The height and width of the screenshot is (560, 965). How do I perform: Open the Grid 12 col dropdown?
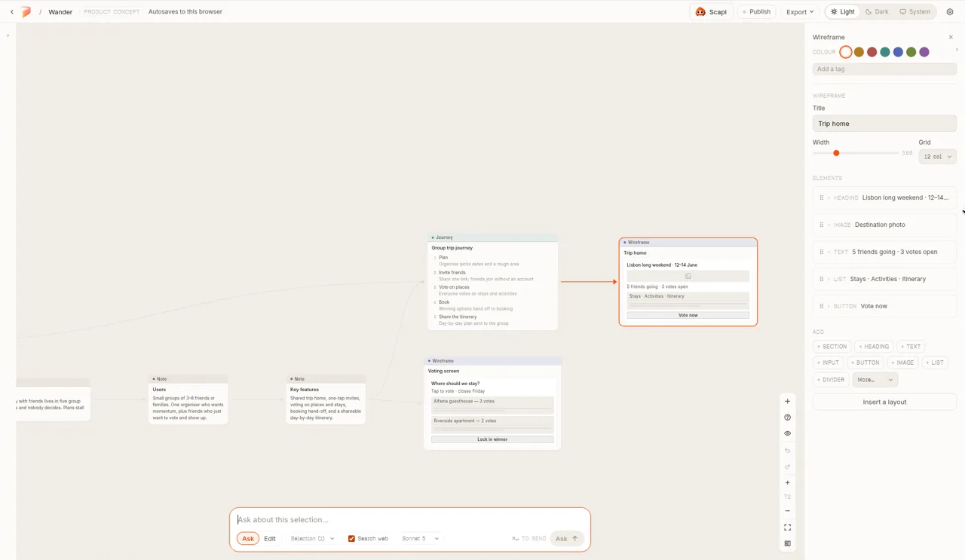click(x=937, y=157)
